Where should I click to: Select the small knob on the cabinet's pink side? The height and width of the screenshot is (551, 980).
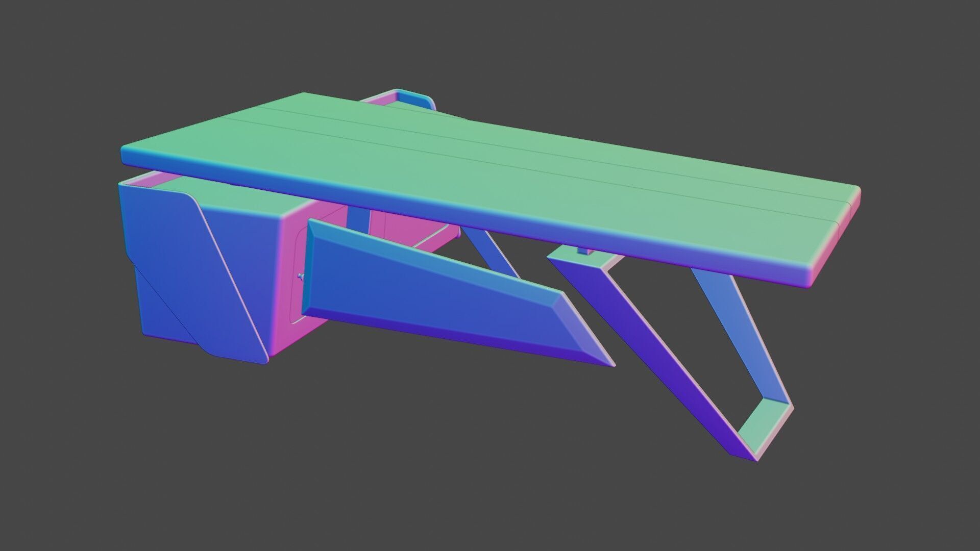pos(300,277)
